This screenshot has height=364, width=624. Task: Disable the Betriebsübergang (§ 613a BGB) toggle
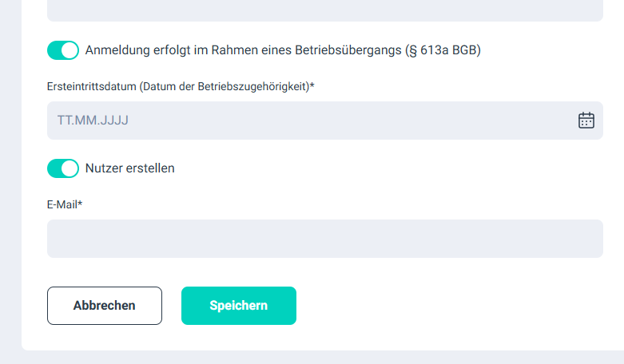click(x=63, y=50)
